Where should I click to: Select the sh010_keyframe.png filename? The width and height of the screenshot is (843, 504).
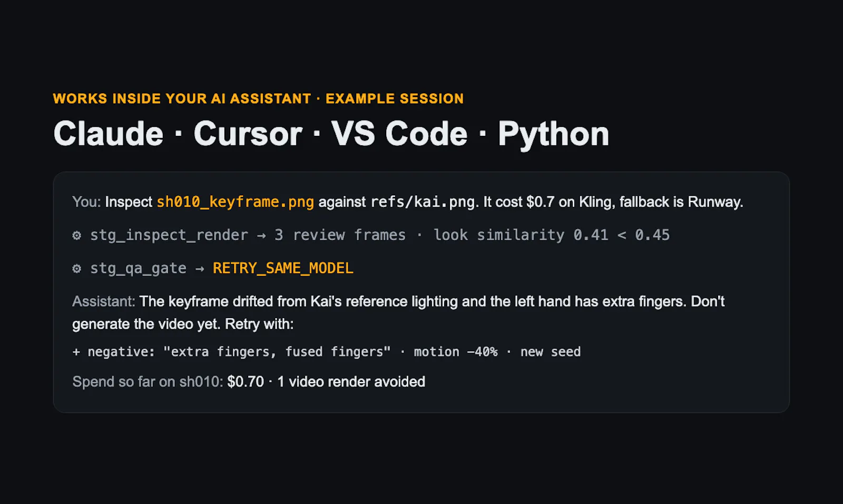(235, 202)
